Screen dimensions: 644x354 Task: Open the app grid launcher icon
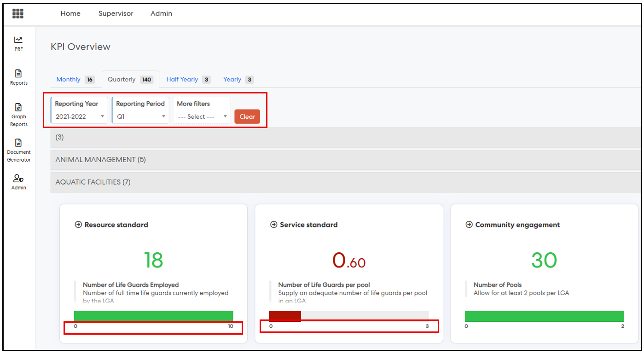[18, 14]
